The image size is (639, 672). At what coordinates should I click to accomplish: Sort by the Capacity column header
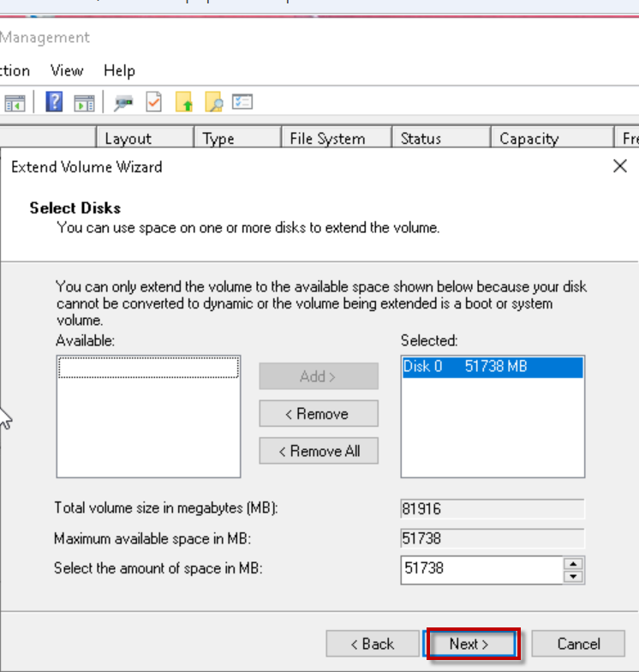pos(529,139)
